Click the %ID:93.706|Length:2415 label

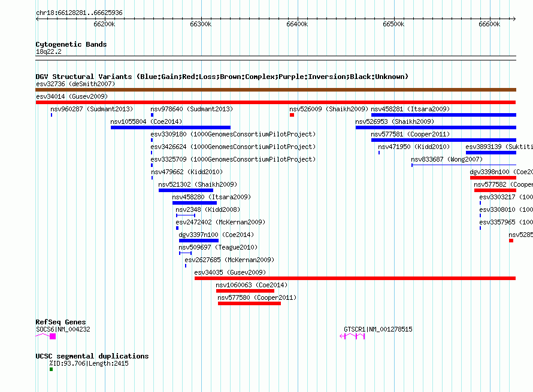point(89,363)
